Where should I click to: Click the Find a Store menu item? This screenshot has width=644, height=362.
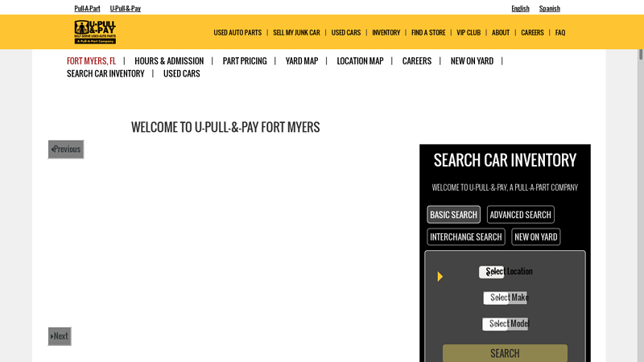(x=428, y=33)
